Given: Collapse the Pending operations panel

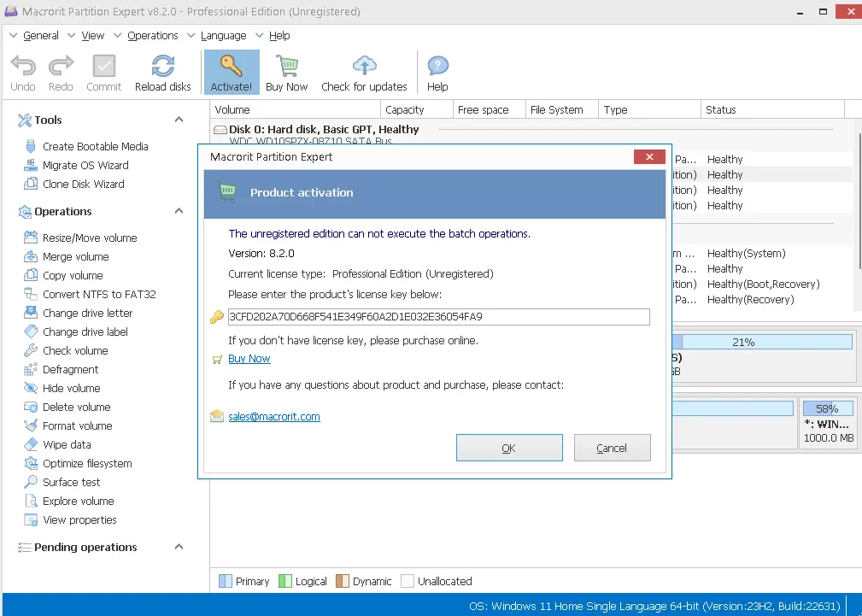Looking at the screenshot, I should click(179, 547).
